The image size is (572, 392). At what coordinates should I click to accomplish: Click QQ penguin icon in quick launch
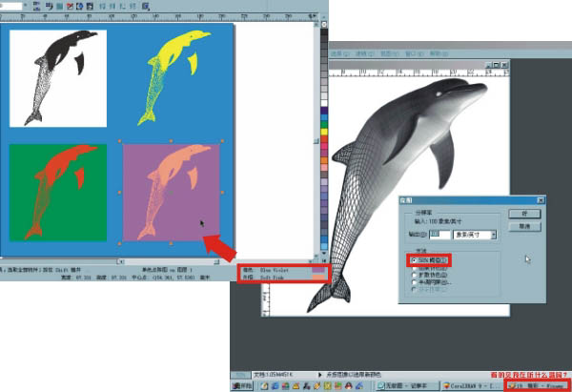[349, 385]
